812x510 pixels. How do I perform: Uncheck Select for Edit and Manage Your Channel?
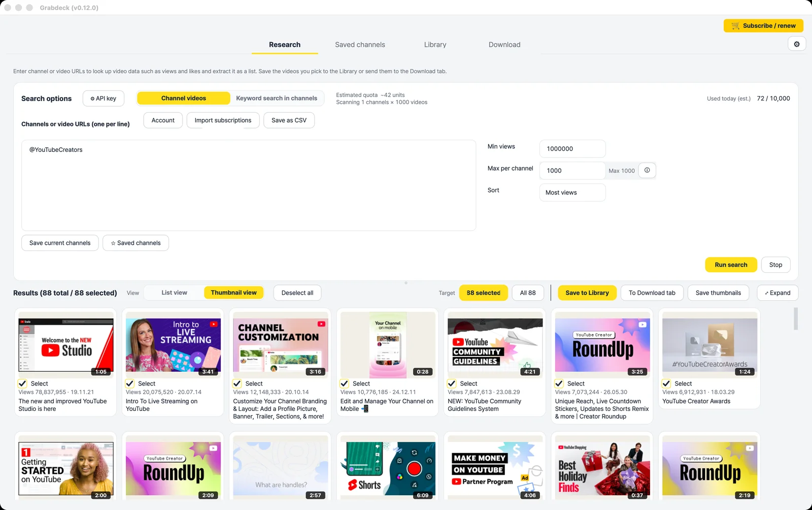[x=345, y=384]
